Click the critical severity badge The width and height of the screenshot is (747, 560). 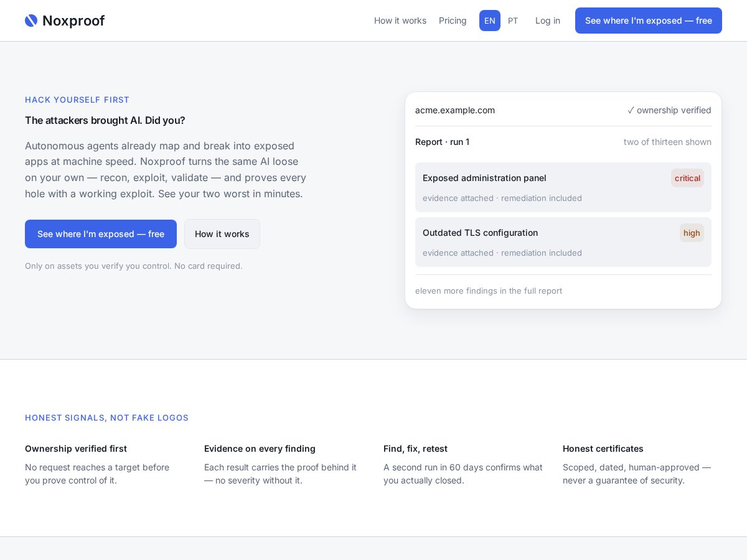pos(687,178)
